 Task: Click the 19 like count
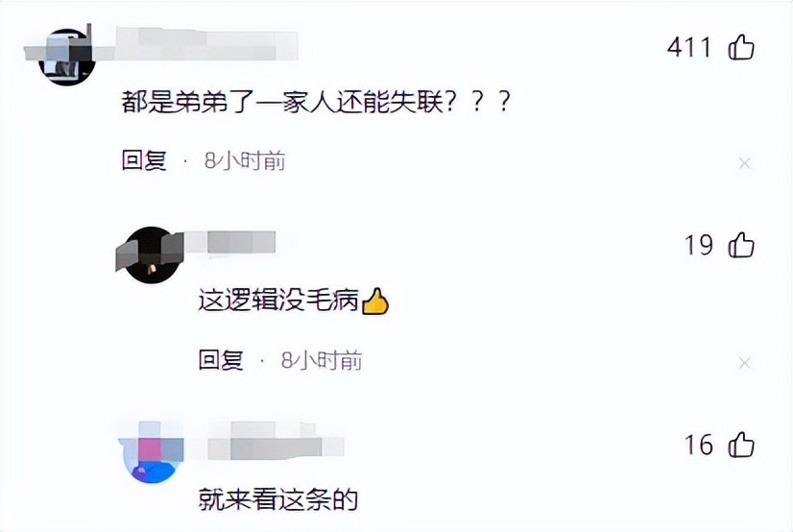pyautogui.click(x=699, y=245)
